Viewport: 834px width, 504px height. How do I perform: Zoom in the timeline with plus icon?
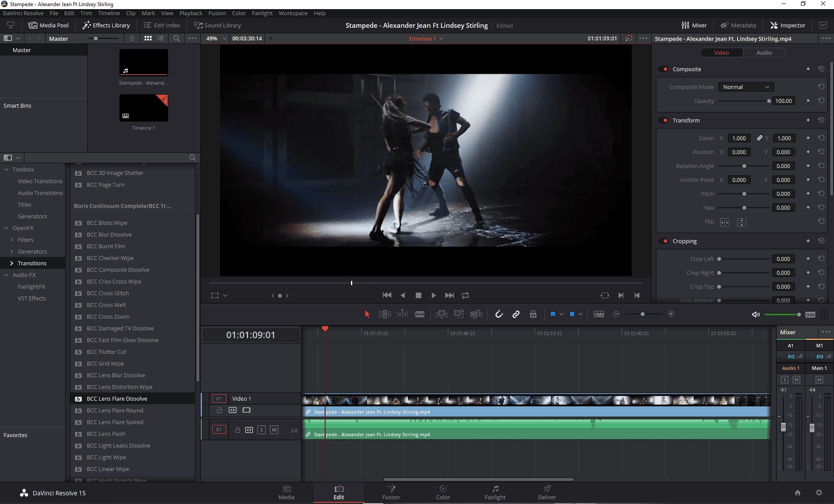click(671, 314)
